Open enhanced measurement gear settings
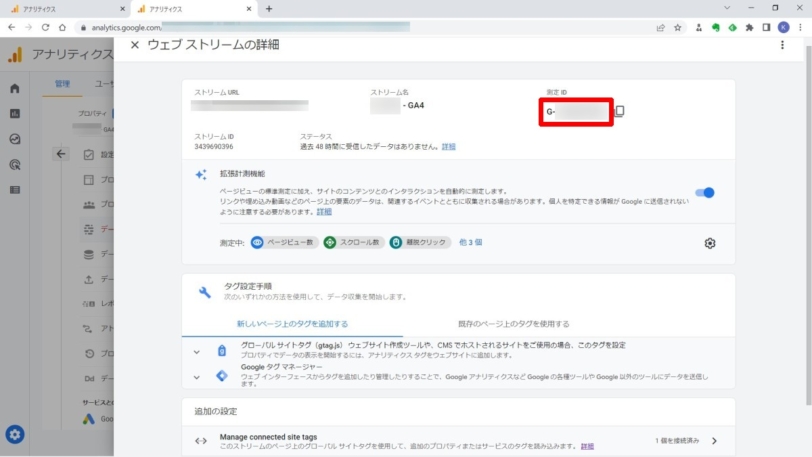The width and height of the screenshot is (812, 457). [x=709, y=243]
